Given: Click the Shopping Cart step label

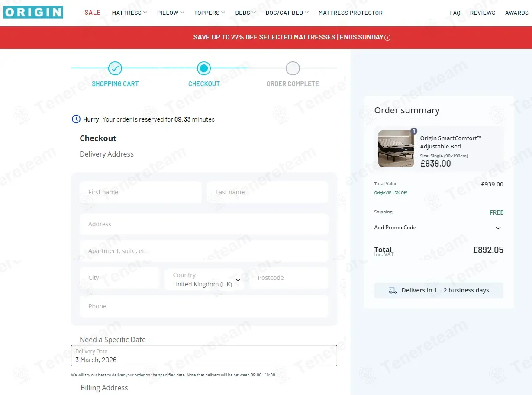Looking at the screenshot, I should point(115,84).
